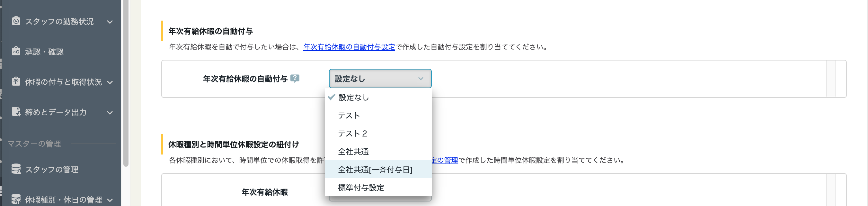
Task: Open 年次有給休暇の自動付与設定 link
Action: click(x=349, y=47)
